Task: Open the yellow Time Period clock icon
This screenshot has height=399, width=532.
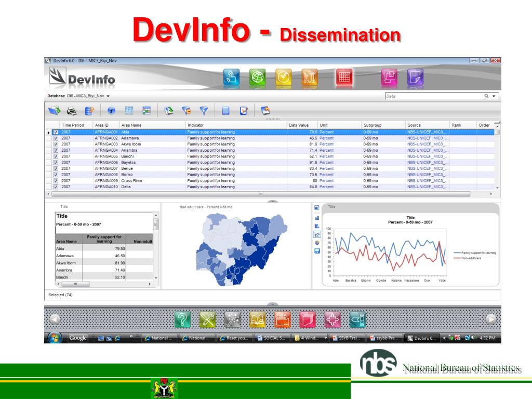Action: 284,77
